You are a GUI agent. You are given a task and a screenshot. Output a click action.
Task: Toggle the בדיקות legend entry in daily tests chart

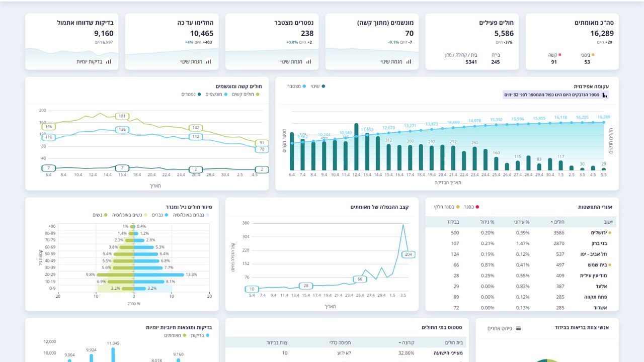(201, 335)
